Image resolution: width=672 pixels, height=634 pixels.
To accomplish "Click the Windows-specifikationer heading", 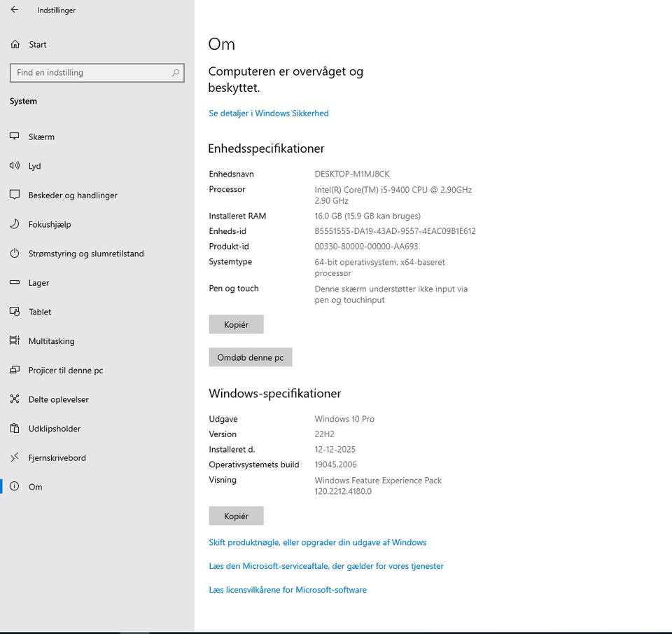I will coord(274,393).
